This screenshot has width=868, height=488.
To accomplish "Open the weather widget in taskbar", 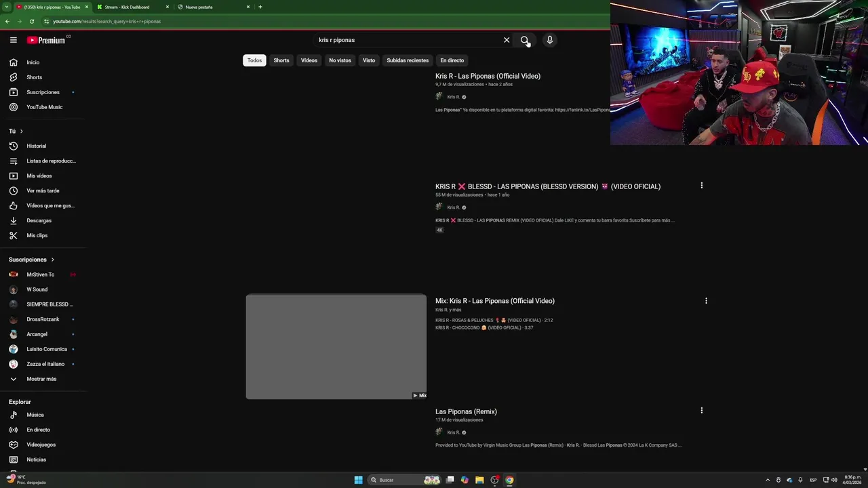I will coord(26,480).
